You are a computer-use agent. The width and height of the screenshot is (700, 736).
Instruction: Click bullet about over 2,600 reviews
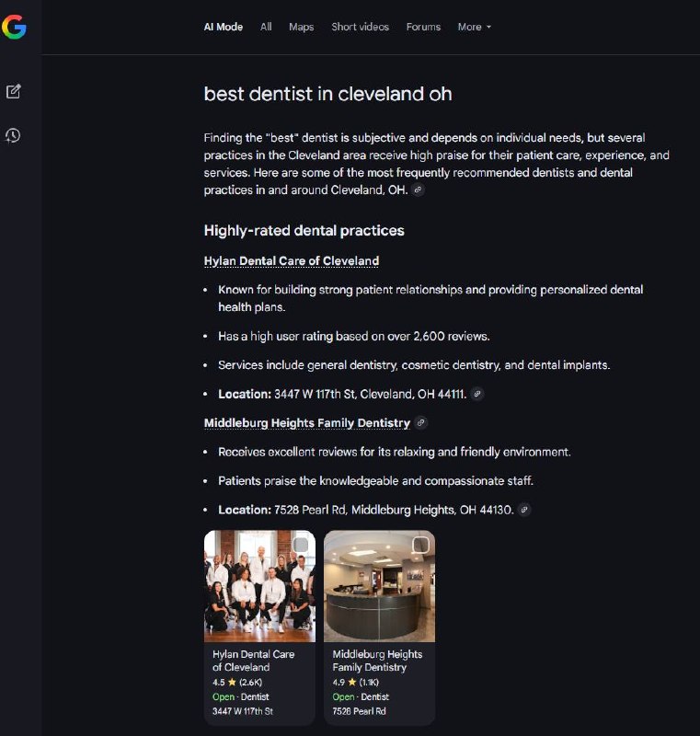click(x=354, y=336)
